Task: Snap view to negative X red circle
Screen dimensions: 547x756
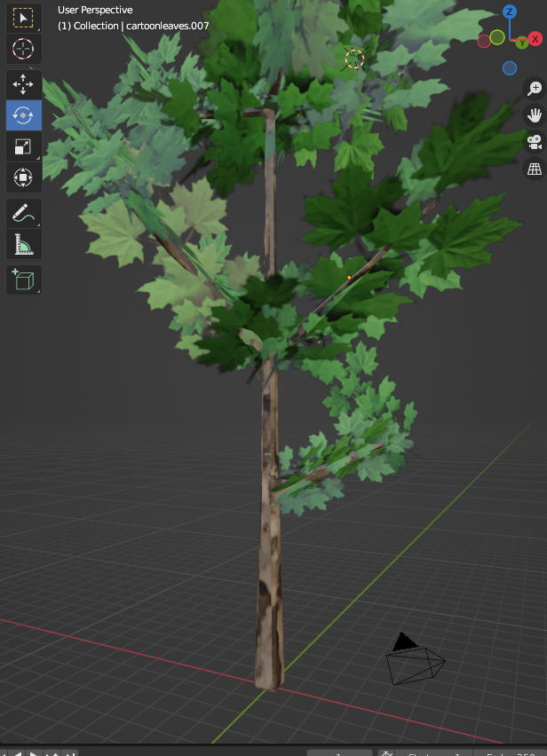Action: (x=484, y=42)
